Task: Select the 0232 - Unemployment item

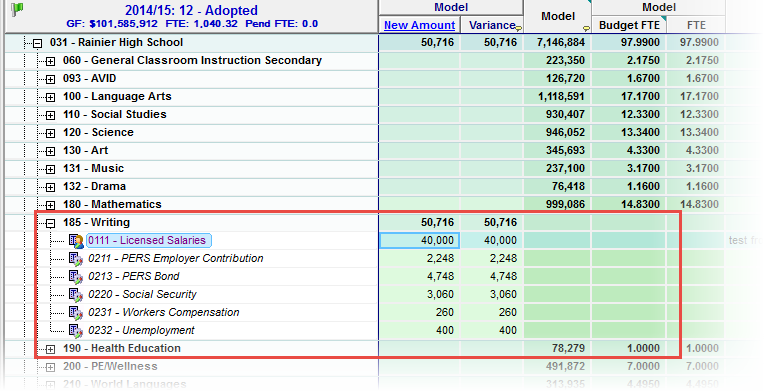Action: coord(141,331)
